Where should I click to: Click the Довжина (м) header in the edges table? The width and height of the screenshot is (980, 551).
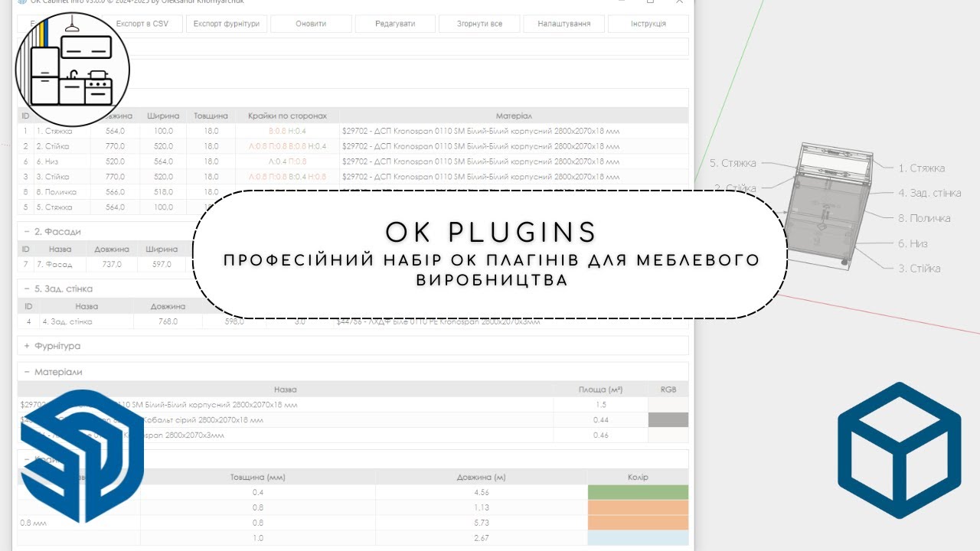tap(482, 477)
